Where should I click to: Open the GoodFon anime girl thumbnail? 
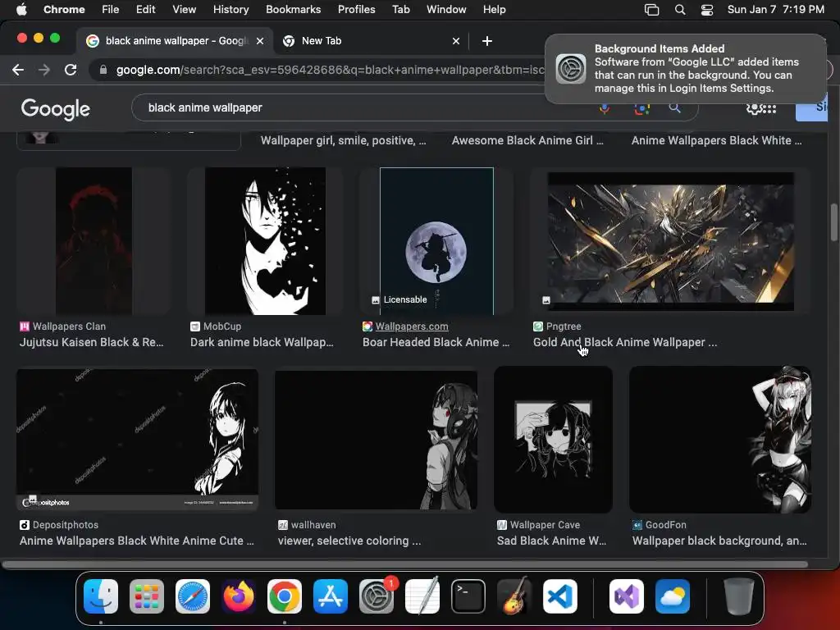[720, 440]
